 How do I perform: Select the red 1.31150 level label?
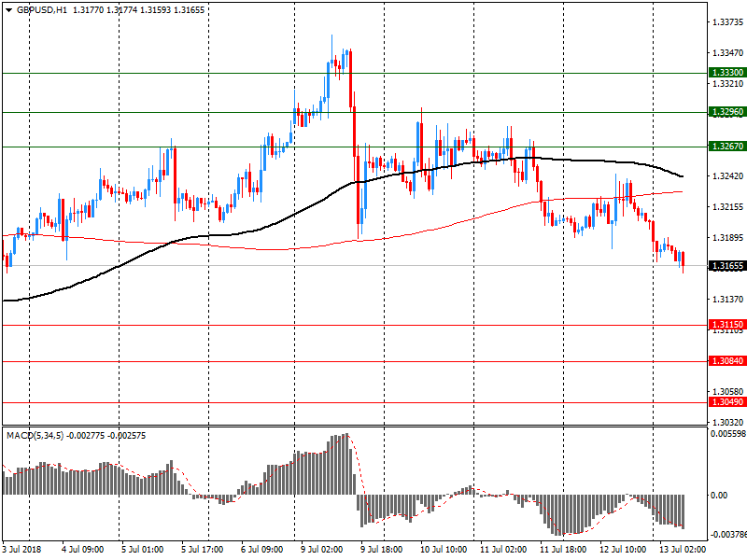coord(726,325)
